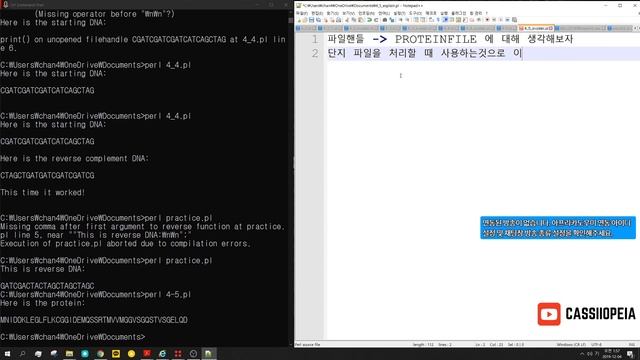Click the Playback Macro icon
This screenshot has width=640, height=360.
coord(501,20)
